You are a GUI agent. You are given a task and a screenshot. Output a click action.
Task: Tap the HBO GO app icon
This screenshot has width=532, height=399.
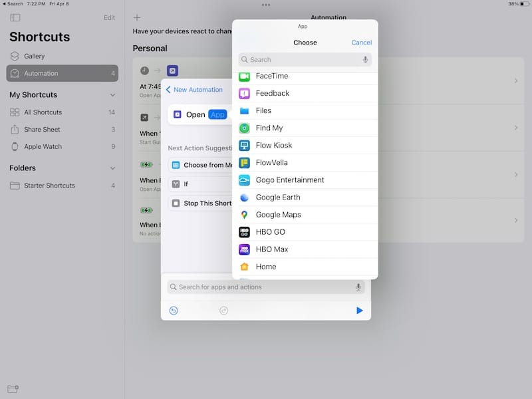click(x=244, y=231)
